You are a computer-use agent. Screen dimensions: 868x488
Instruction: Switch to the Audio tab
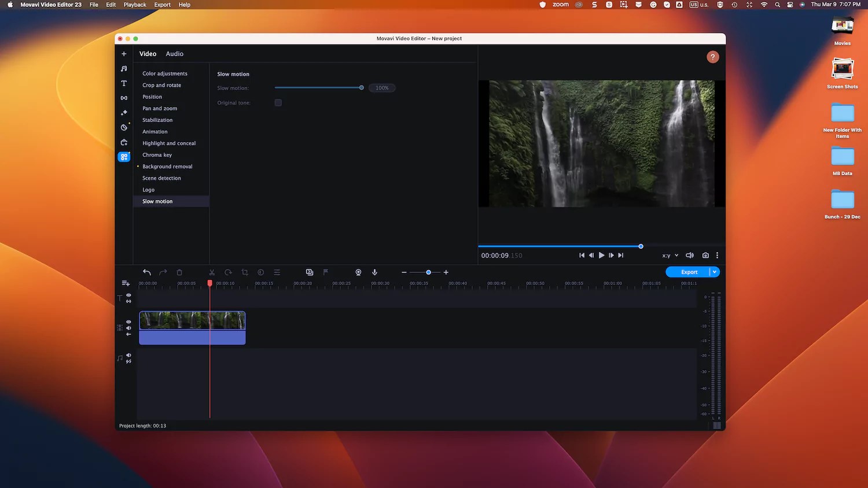tap(174, 54)
